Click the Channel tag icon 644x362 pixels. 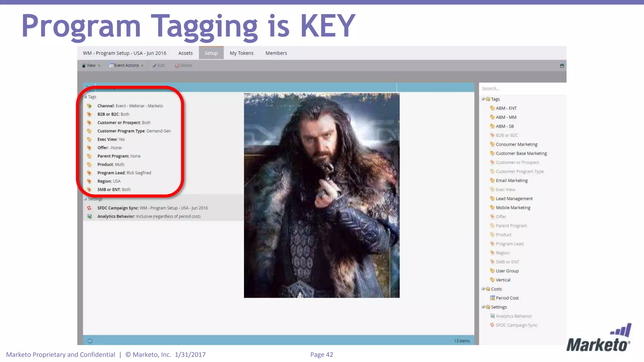89,106
